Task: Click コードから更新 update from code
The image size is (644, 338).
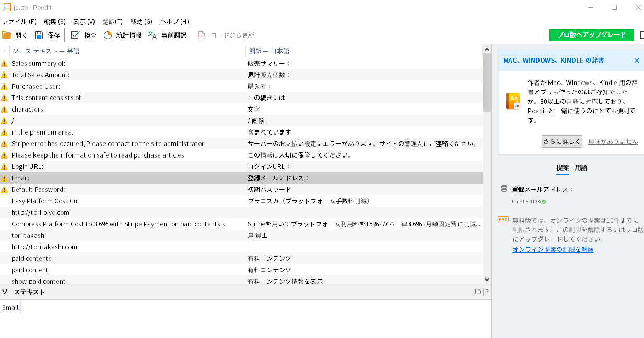Action: coord(226,35)
